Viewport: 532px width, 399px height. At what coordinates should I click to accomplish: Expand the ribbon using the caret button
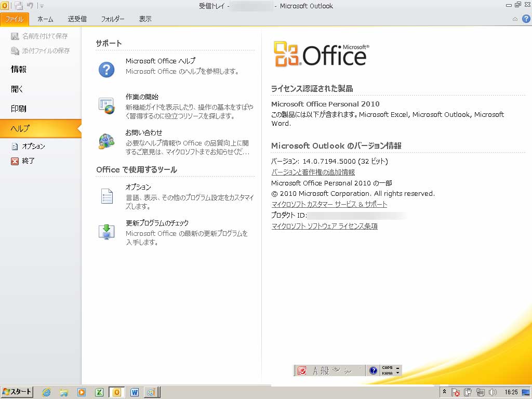pos(515,19)
